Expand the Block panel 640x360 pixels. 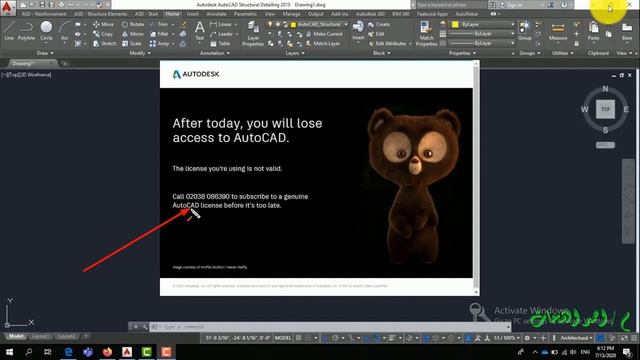(381, 53)
